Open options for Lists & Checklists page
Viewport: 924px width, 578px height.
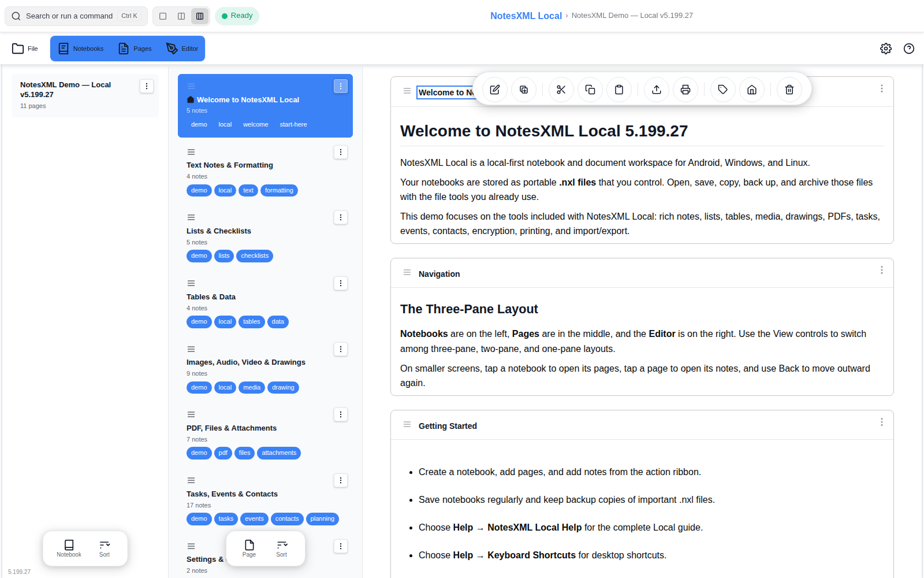341,217
